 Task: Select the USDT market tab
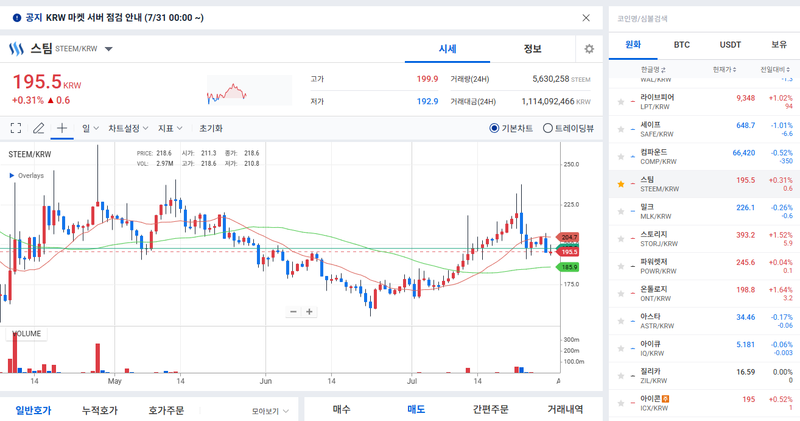730,44
